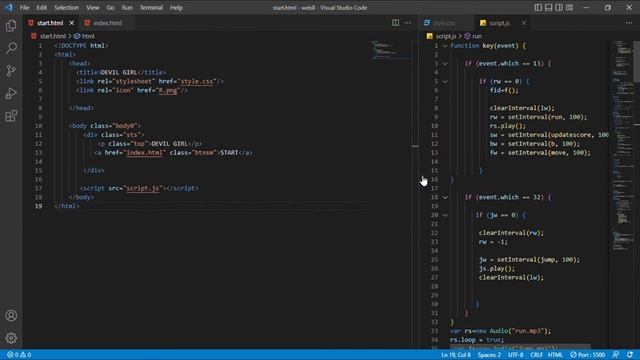This screenshot has width=640, height=360.
Task: Open left editor More Actions menu
Action: tap(408, 23)
